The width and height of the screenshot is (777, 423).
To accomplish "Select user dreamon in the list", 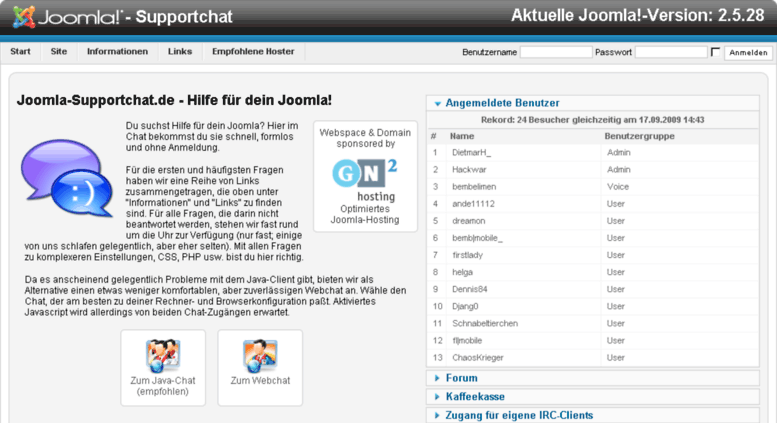I will tap(468, 221).
